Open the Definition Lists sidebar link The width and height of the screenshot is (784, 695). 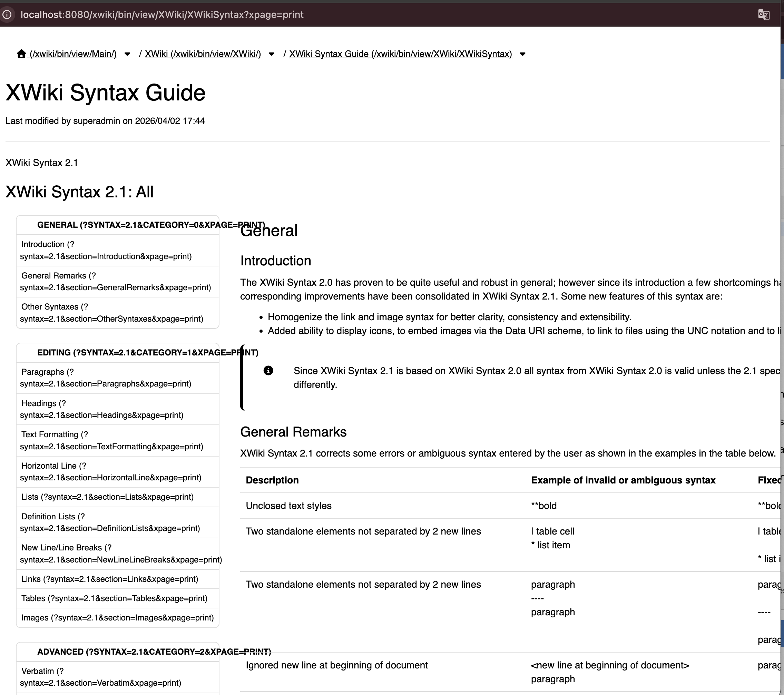110,522
